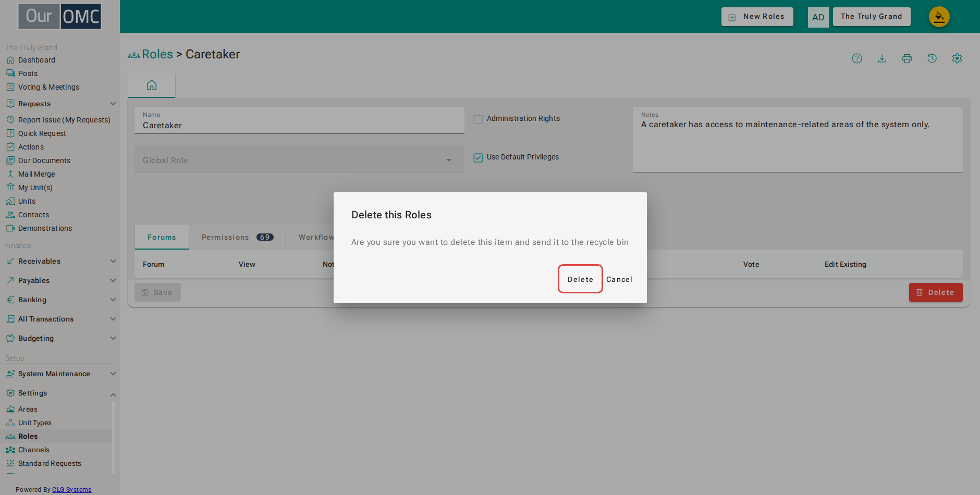Expand the All Transactions section chevron
This screenshot has height=495, width=980.
113,319
